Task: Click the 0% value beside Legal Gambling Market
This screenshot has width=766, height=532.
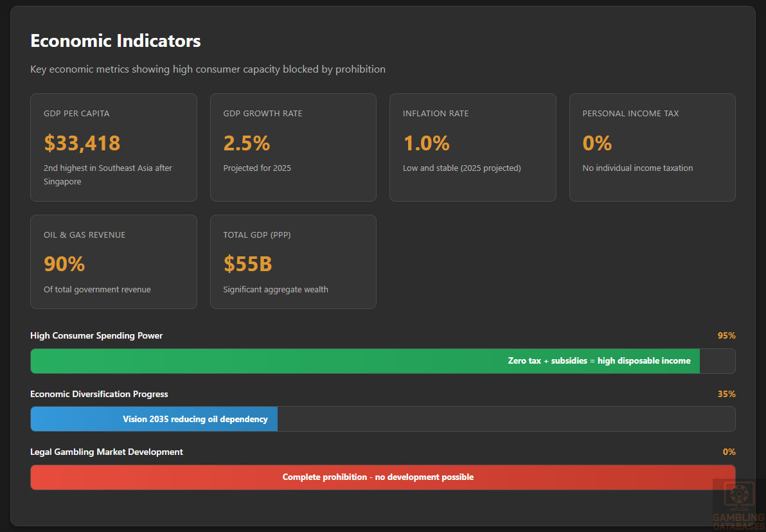Action: click(x=729, y=452)
